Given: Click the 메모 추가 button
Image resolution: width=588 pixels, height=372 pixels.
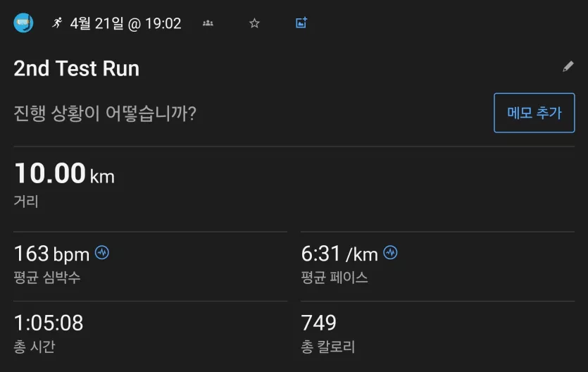Looking at the screenshot, I should click(x=534, y=113).
